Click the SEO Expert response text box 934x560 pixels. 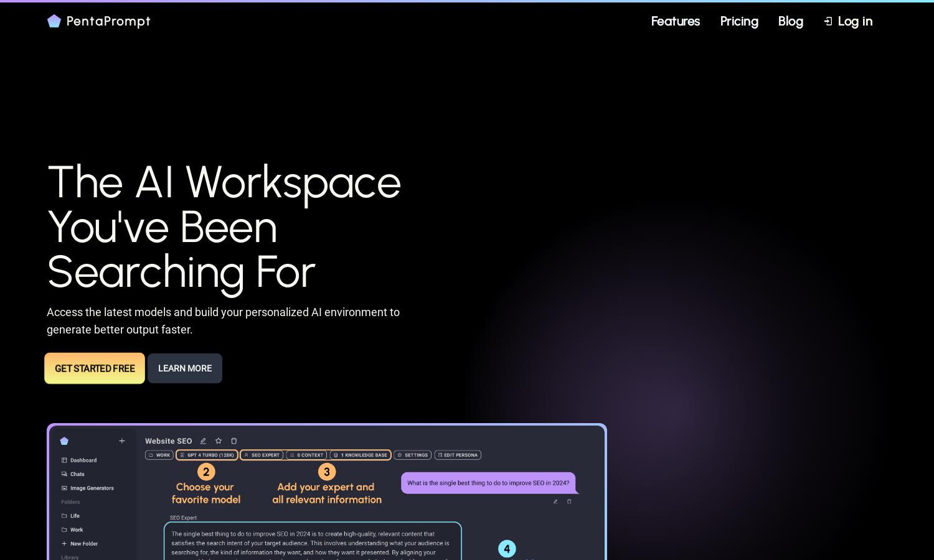(313, 541)
